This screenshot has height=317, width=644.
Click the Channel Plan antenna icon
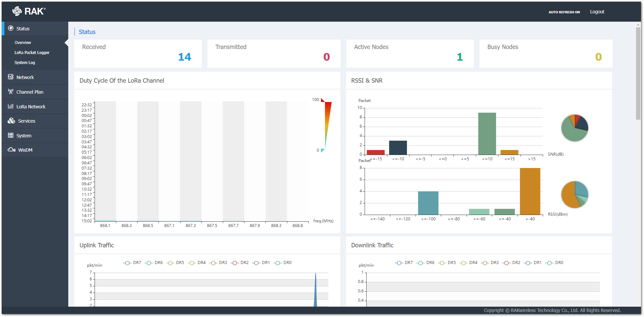click(x=11, y=92)
